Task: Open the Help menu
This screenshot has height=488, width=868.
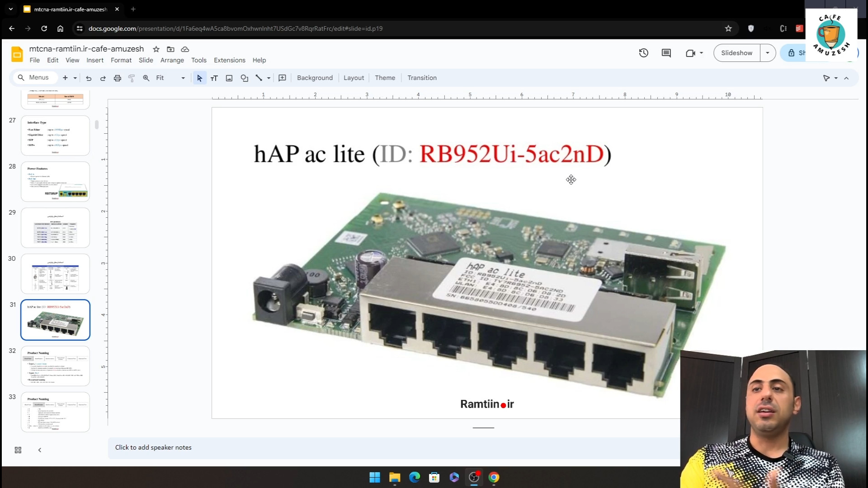Action: [259, 60]
